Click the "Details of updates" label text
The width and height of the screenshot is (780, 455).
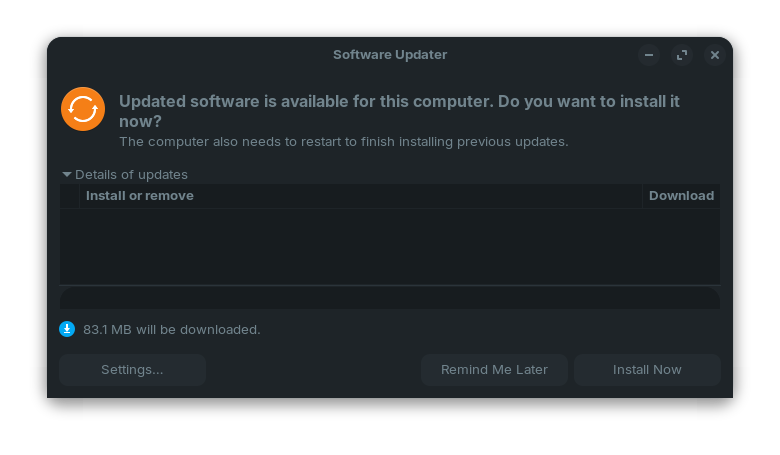click(131, 174)
